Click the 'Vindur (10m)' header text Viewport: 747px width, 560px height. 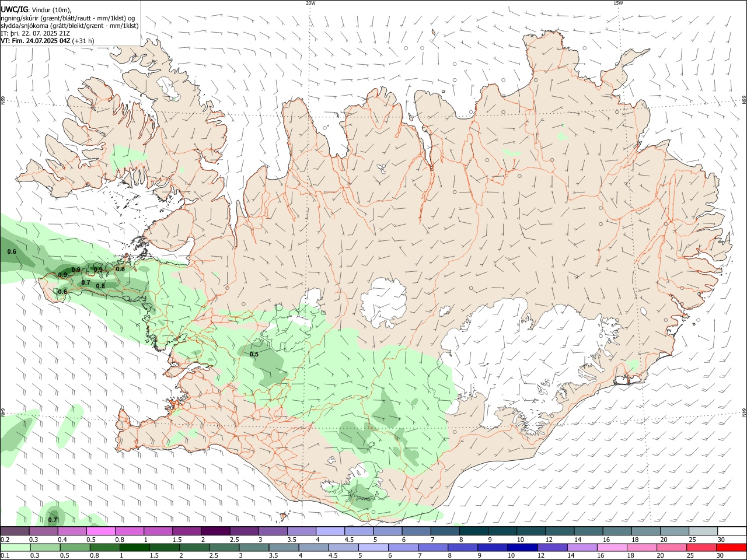[52, 10]
